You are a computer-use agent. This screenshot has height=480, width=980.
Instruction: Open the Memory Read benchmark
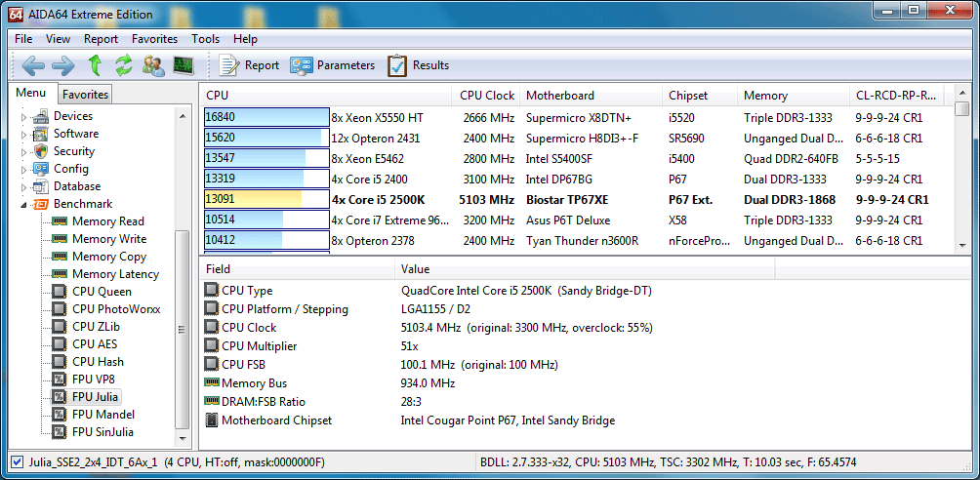tap(108, 221)
